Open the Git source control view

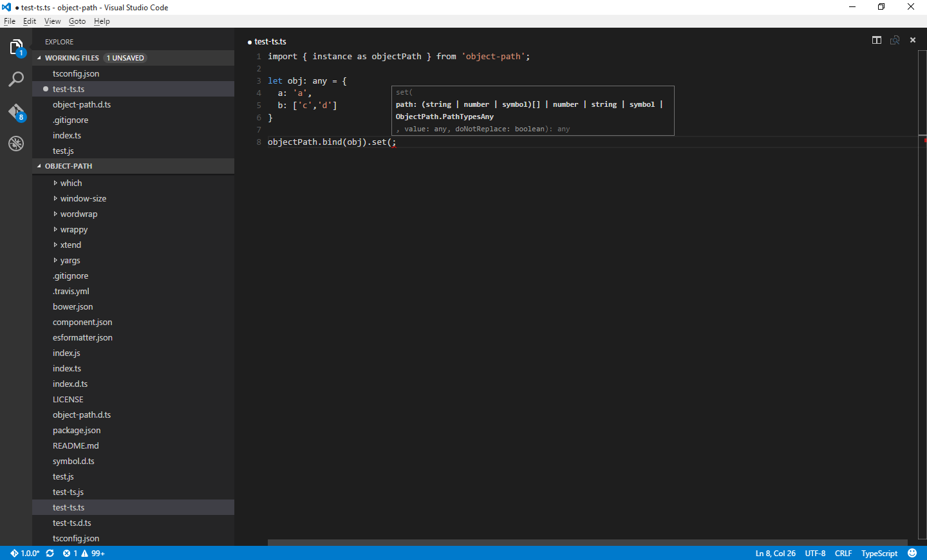[x=16, y=112]
